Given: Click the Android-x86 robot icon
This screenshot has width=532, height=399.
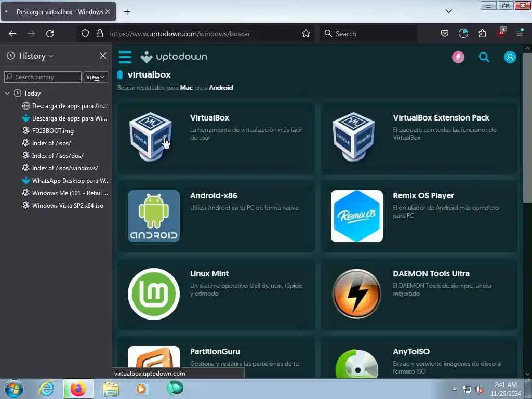Looking at the screenshot, I should tap(154, 216).
